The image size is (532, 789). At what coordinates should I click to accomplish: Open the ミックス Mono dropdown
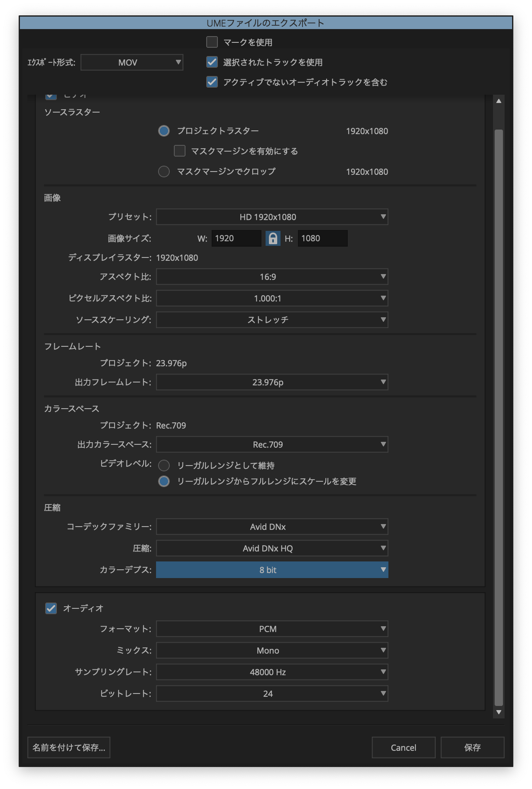tap(272, 650)
